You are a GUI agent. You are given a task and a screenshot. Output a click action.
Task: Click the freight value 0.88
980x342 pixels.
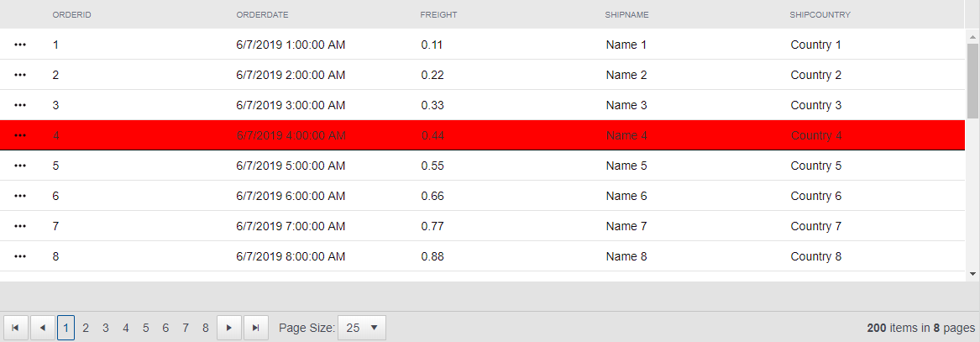(x=432, y=256)
